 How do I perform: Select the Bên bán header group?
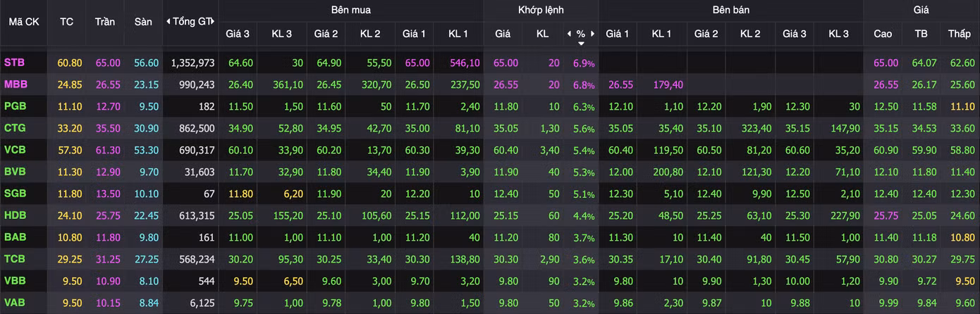coord(730,10)
